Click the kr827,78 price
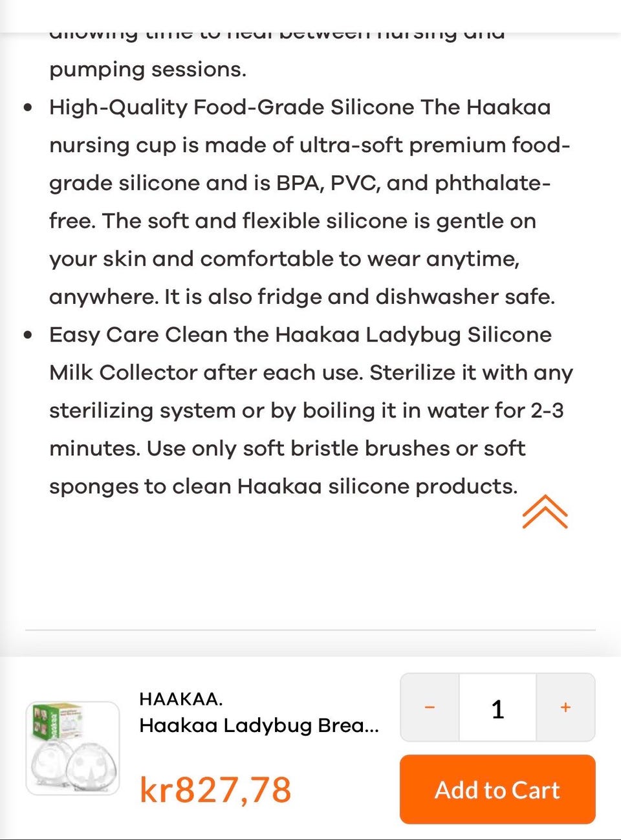Image resolution: width=621 pixels, height=840 pixels. [215, 790]
